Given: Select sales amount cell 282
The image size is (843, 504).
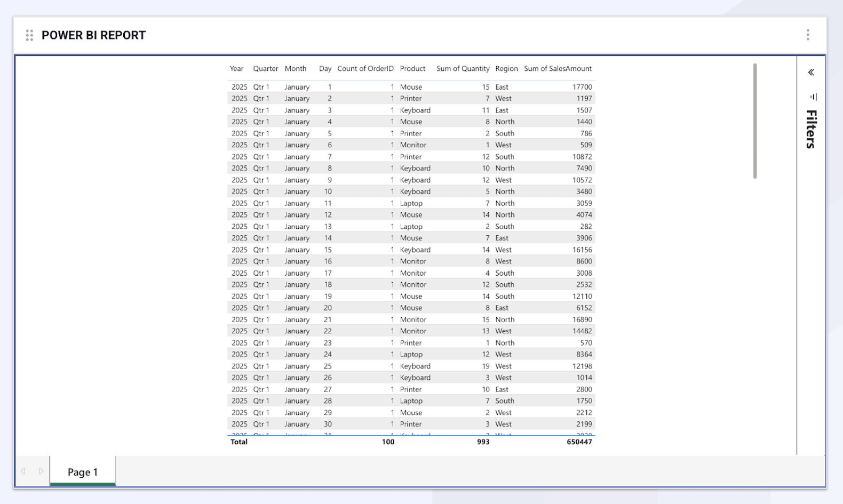Looking at the screenshot, I should (x=586, y=227).
